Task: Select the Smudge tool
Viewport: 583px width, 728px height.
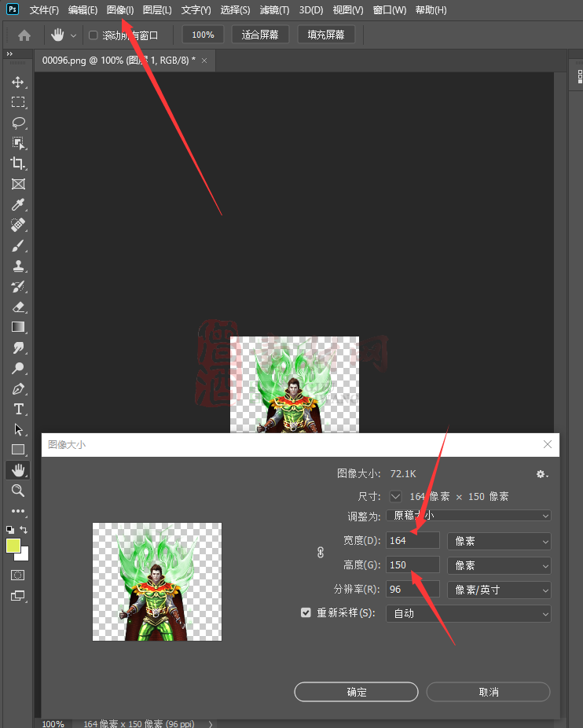Action: pos(18,347)
